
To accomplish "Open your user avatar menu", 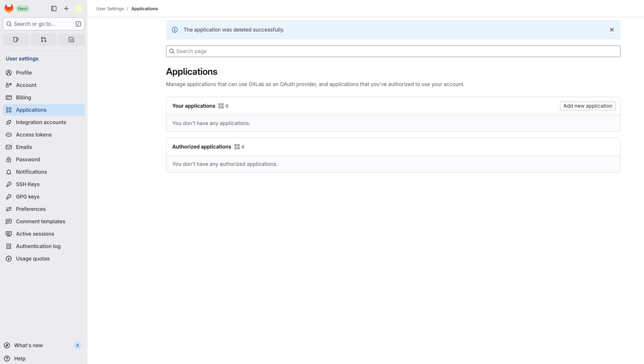I will (x=78, y=8).
